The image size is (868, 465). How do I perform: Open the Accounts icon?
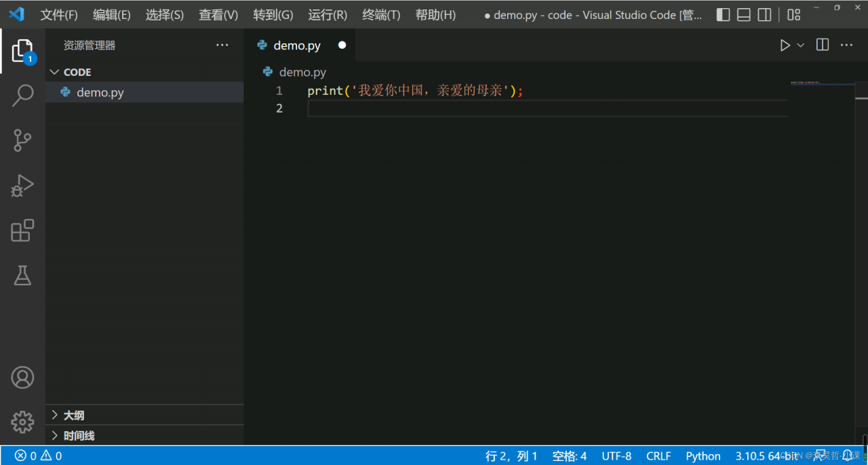[x=22, y=378]
